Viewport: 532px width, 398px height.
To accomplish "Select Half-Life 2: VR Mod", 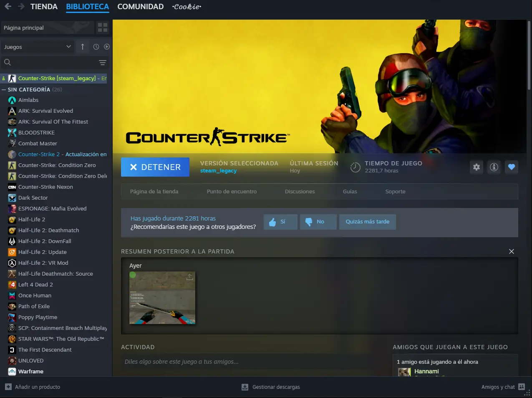I will coord(43,263).
